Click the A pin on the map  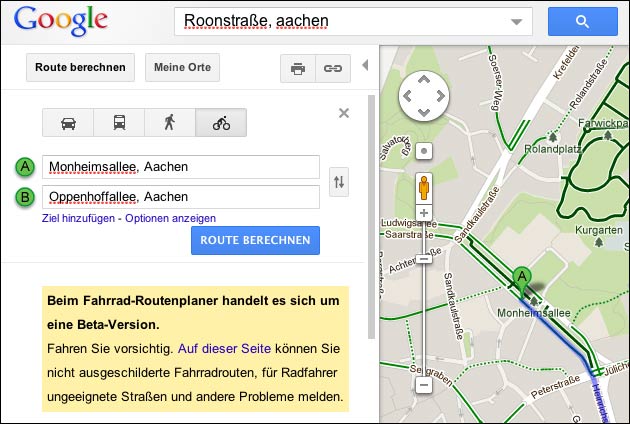(522, 281)
